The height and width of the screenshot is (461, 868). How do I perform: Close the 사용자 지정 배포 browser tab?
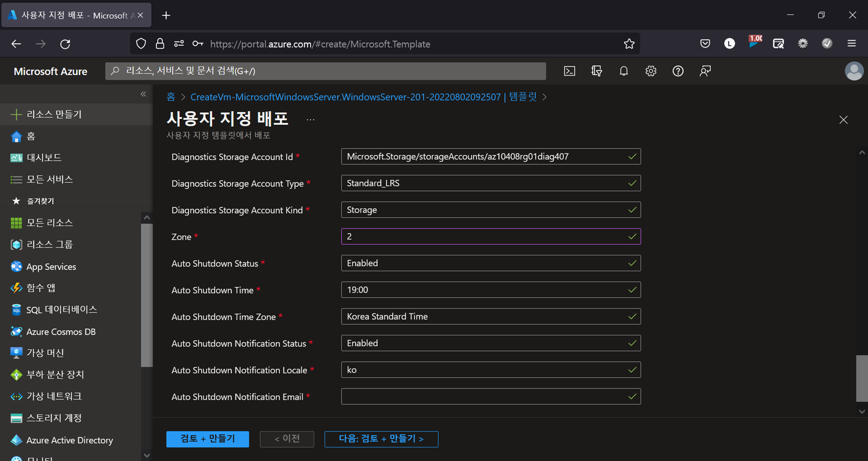140,15
